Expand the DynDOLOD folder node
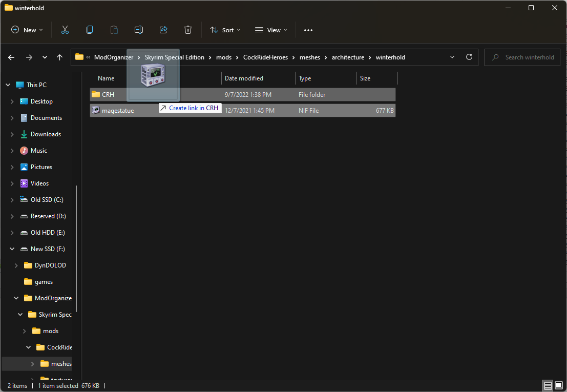This screenshot has height=392, width=567. pos(16,265)
